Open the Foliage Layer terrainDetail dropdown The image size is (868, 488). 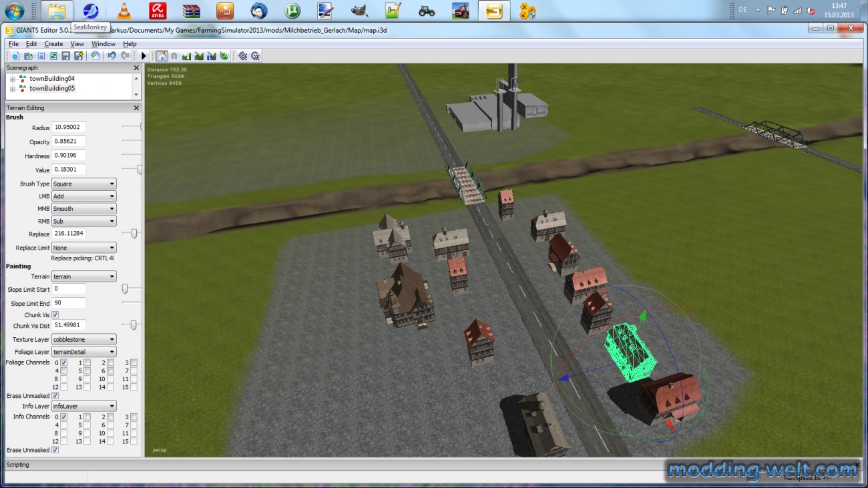(x=84, y=352)
